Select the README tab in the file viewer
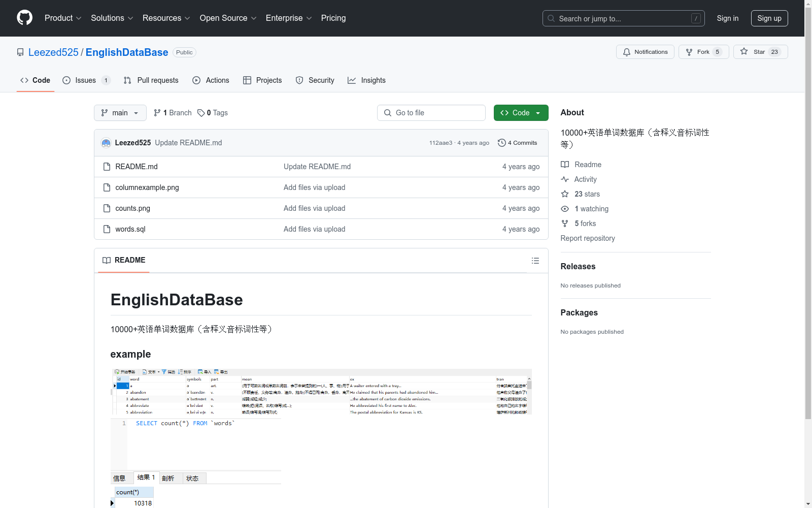The image size is (812, 508). [124, 260]
